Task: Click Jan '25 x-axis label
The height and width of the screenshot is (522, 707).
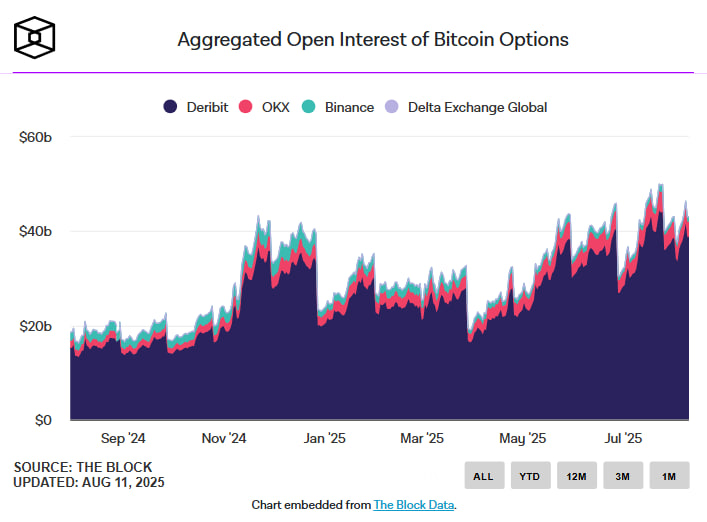Action: [323, 438]
